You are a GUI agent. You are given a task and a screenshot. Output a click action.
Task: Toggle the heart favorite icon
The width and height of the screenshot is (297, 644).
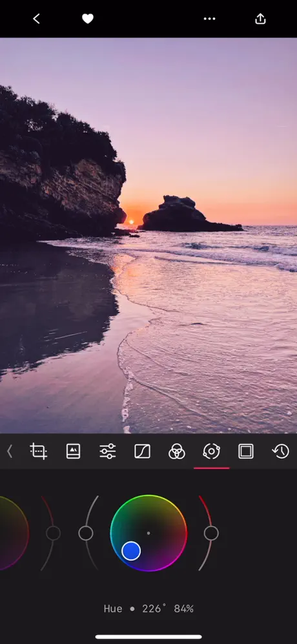point(88,19)
